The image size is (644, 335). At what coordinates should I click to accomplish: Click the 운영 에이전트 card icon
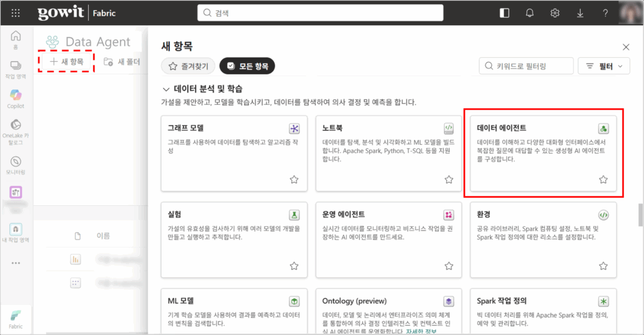pos(448,215)
